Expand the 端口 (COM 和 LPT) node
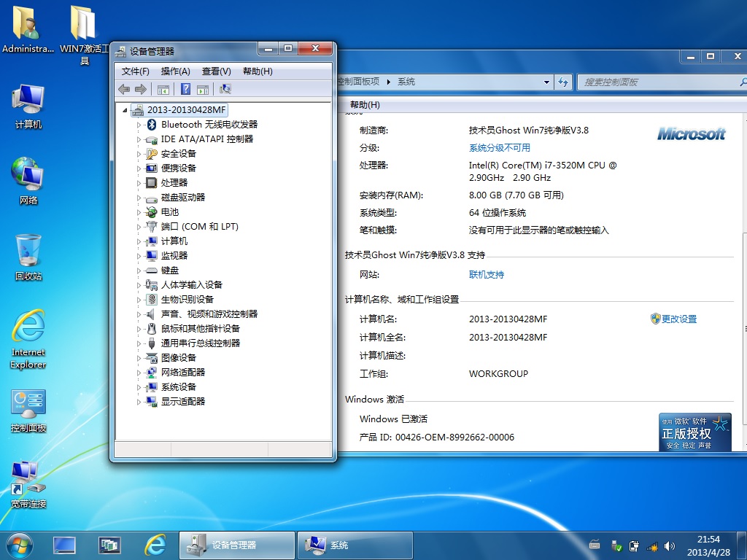 pyautogui.click(x=139, y=227)
